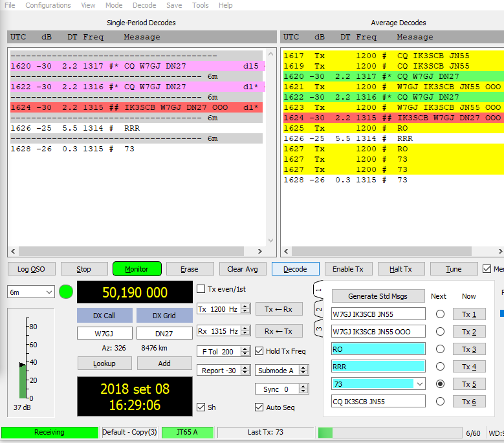Image resolution: width=504 pixels, height=443 pixels.
Task: Open the 73 message dropdown arrow
Action: pos(419,384)
